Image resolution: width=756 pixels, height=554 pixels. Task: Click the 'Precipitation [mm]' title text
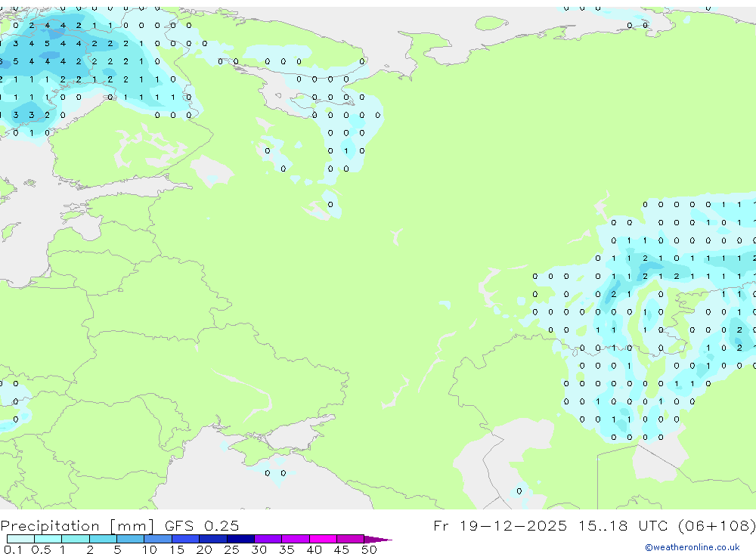pos(78,526)
